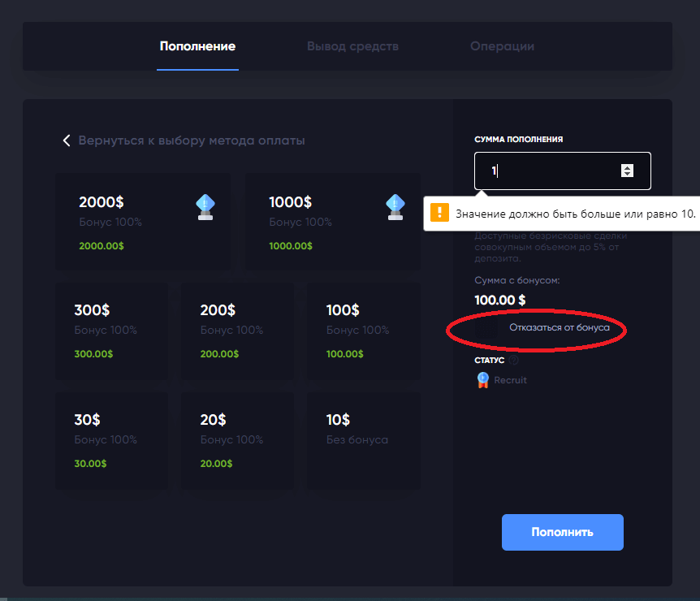Click the Recruit medal status icon
The image size is (700, 601).
click(483, 379)
